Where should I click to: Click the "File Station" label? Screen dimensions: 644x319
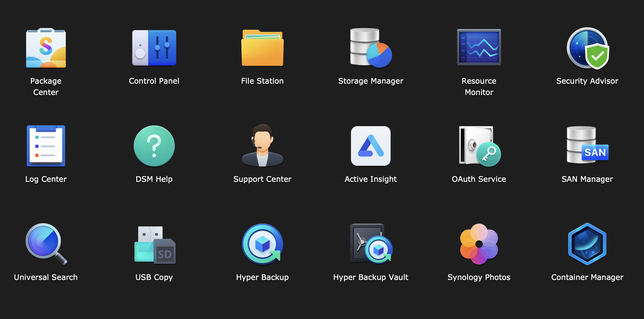click(x=263, y=81)
